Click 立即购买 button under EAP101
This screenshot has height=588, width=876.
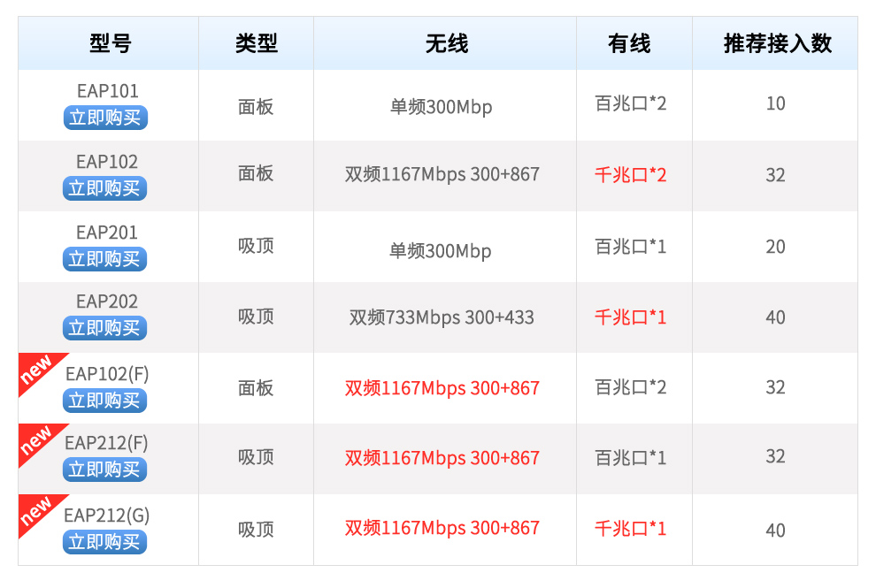[x=105, y=118]
